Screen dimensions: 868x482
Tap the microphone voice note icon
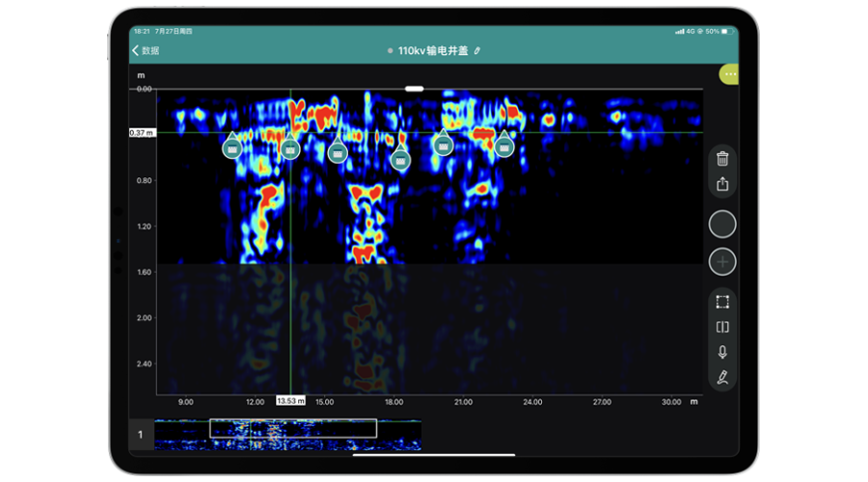(x=722, y=352)
